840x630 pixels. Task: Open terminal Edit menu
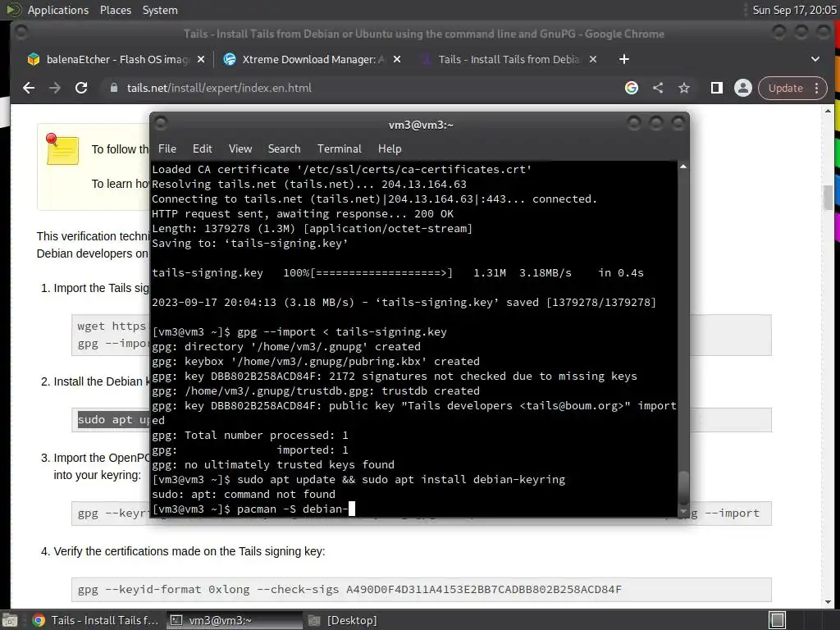202,148
